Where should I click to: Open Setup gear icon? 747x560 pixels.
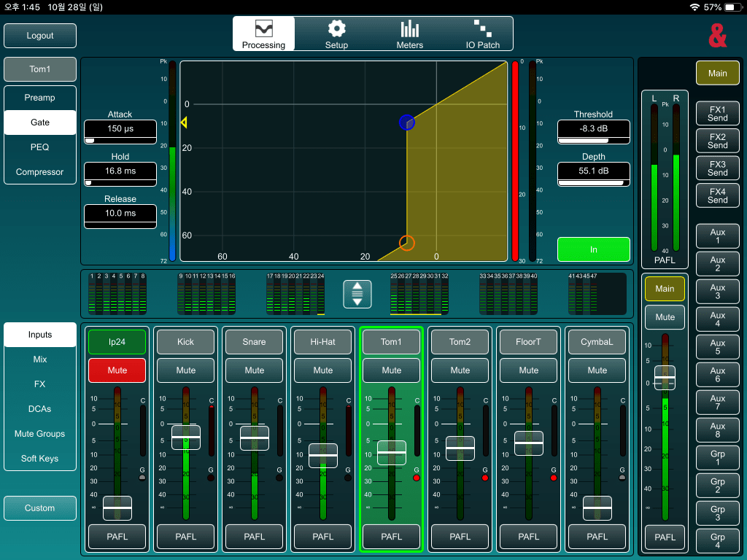coord(336,29)
